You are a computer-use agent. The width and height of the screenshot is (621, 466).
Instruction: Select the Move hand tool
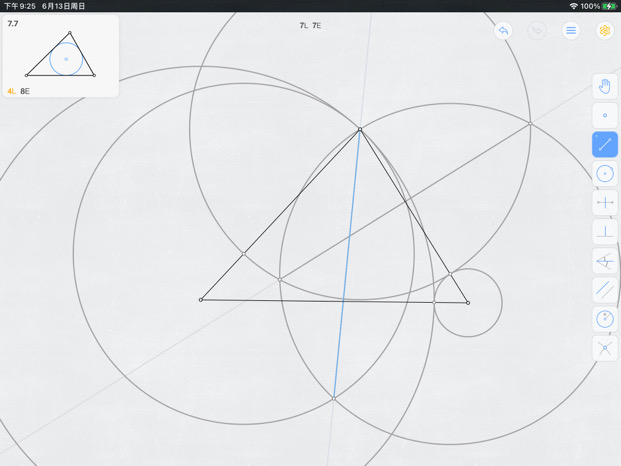click(x=605, y=86)
